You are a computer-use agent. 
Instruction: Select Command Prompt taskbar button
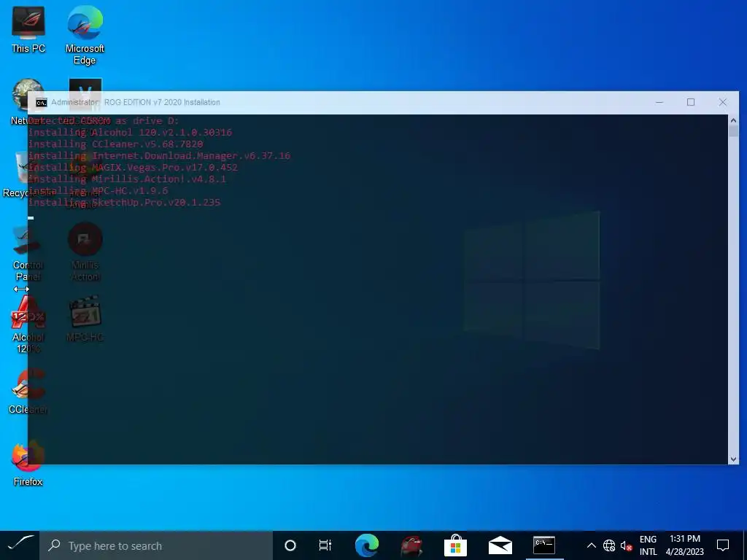(x=544, y=545)
